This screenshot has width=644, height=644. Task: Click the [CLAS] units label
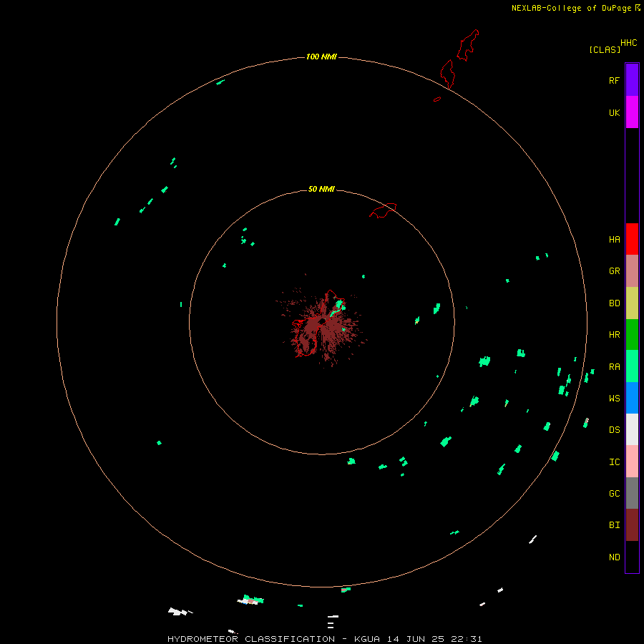(x=605, y=49)
